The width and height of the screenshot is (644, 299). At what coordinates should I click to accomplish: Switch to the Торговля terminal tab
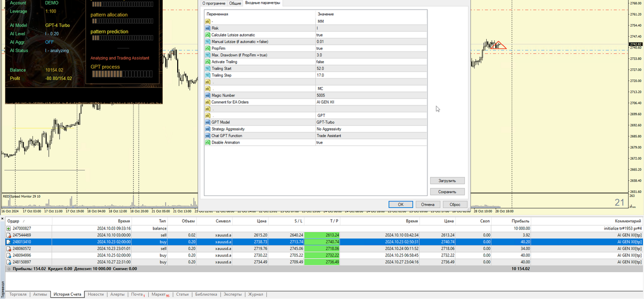pos(18,294)
